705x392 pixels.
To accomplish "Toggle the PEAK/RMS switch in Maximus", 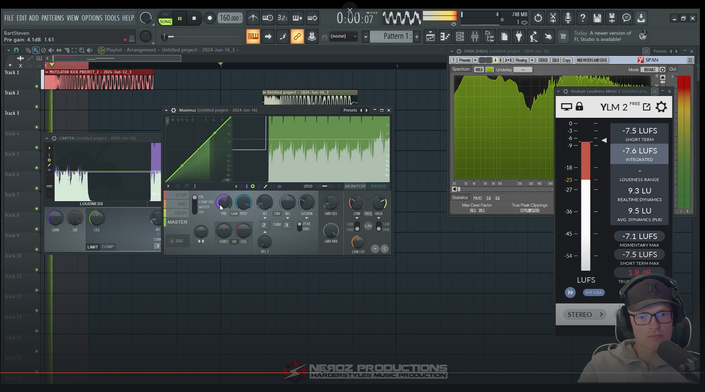I will [300, 226].
